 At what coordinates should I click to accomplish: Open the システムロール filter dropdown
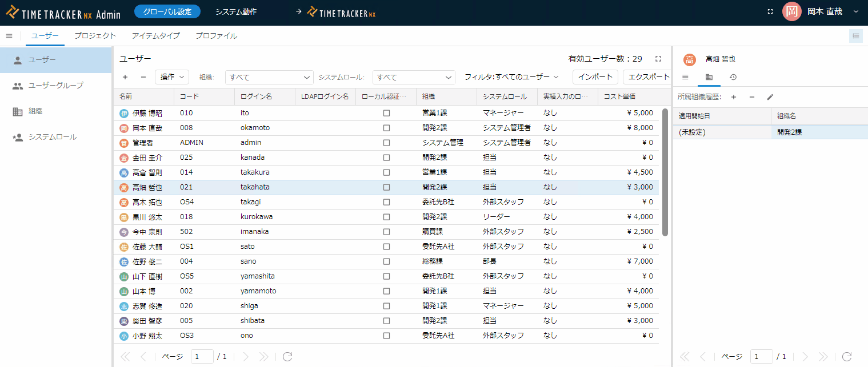pos(413,77)
